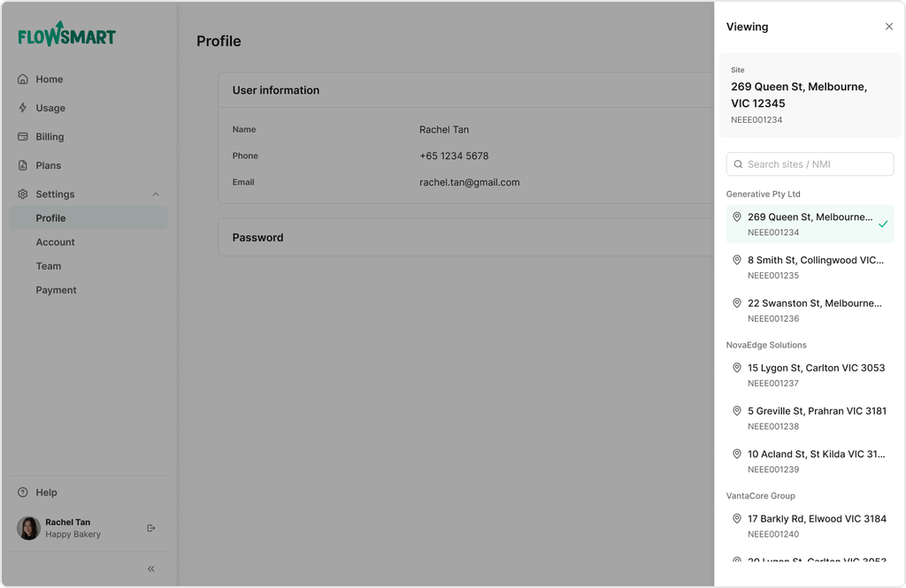The height and width of the screenshot is (588, 906).
Task: Go to the Team settings page
Action: (49, 266)
